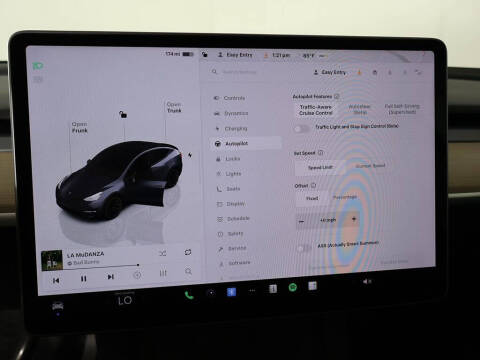Adjust LO climate temperature setting
The image size is (480, 360).
[x=125, y=301]
